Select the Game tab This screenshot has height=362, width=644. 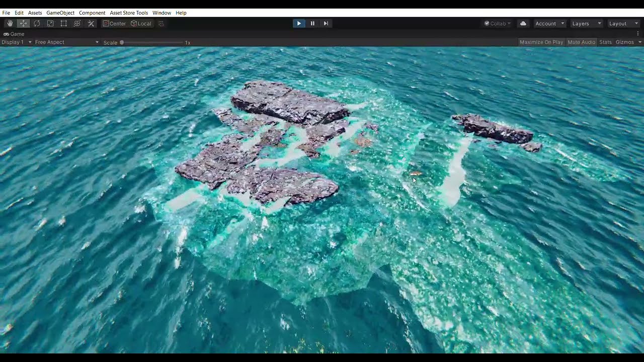[x=14, y=34]
